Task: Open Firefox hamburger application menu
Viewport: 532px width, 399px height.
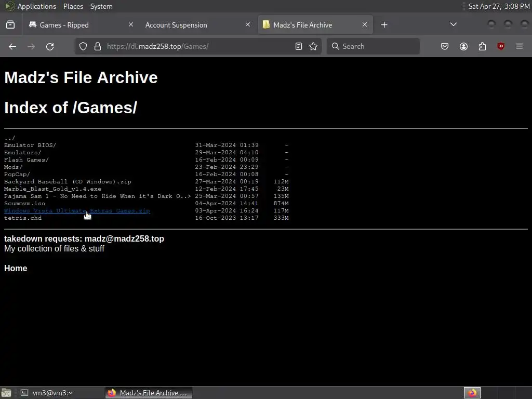Action: [520, 46]
